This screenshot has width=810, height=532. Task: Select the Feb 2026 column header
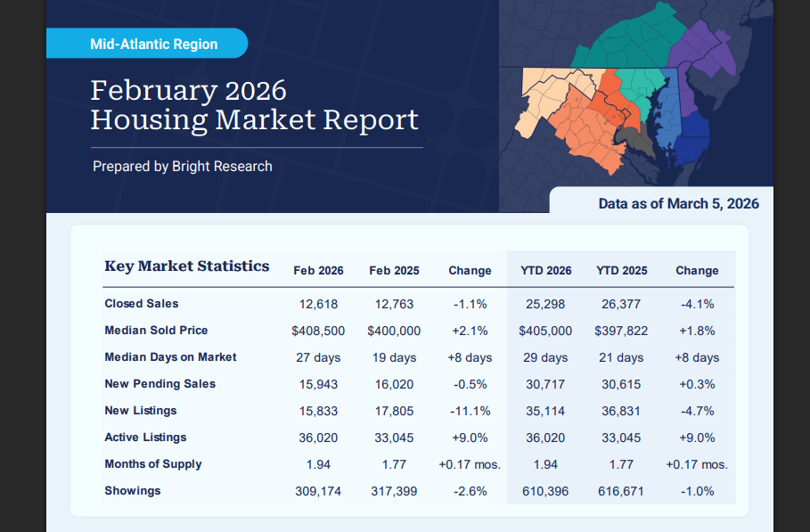pyautogui.click(x=318, y=270)
